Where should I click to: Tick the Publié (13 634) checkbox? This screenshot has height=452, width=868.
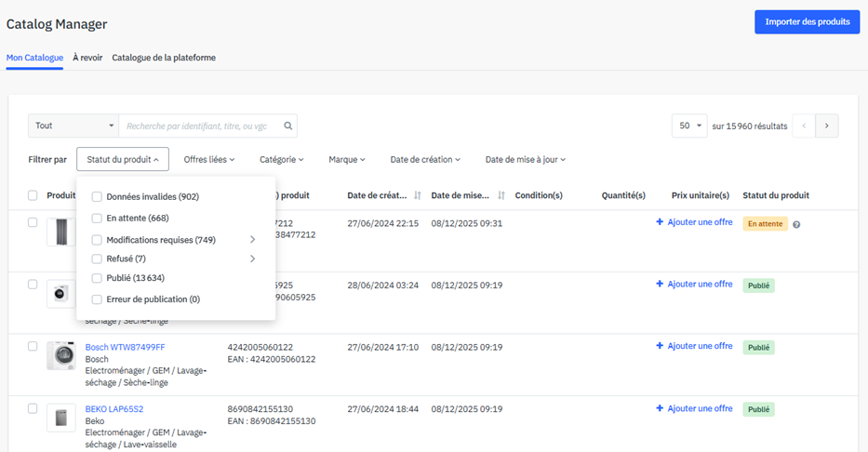(97, 278)
